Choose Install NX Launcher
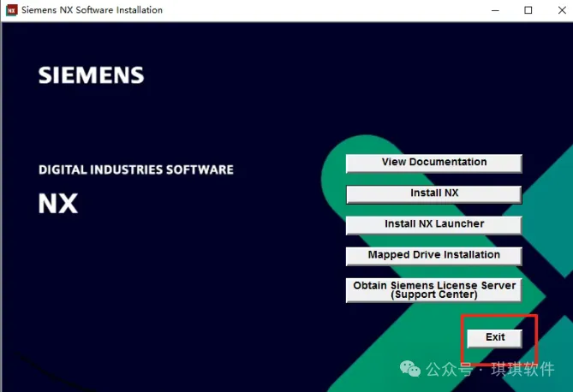The height and width of the screenshot is (392, 573). coord(433,225)
